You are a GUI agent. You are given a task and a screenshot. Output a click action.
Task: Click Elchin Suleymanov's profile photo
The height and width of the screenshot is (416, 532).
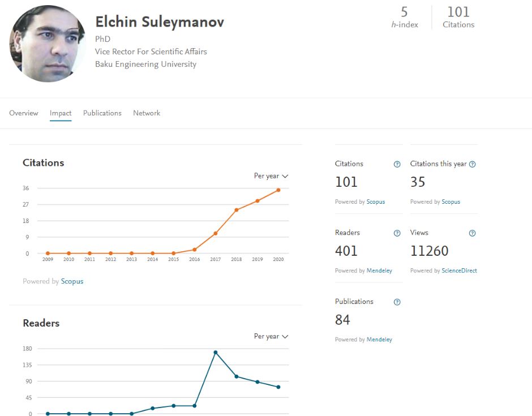pos(48,44)
